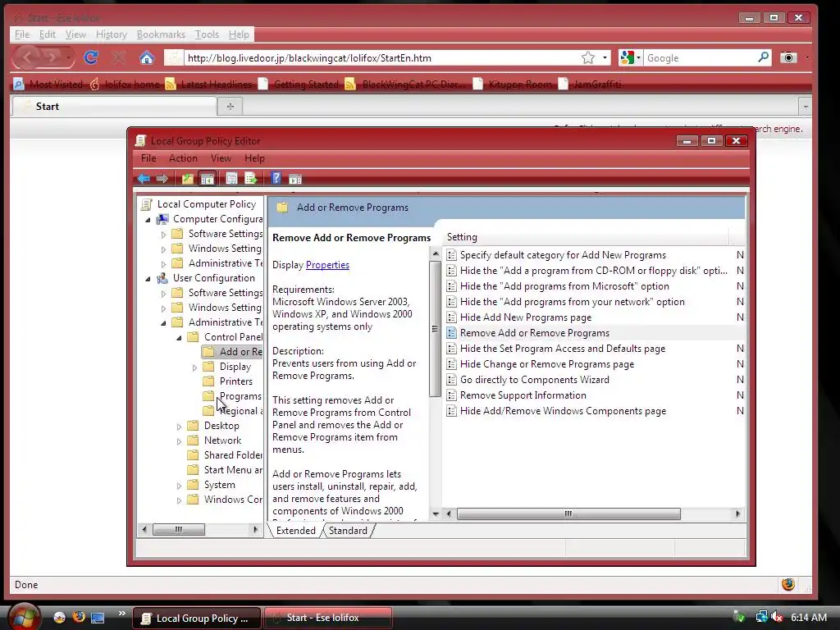Switch to Start - Ese Iolifox taskbar button
The width and height of the screenshot is (840, 630).
tap(328, 618)
